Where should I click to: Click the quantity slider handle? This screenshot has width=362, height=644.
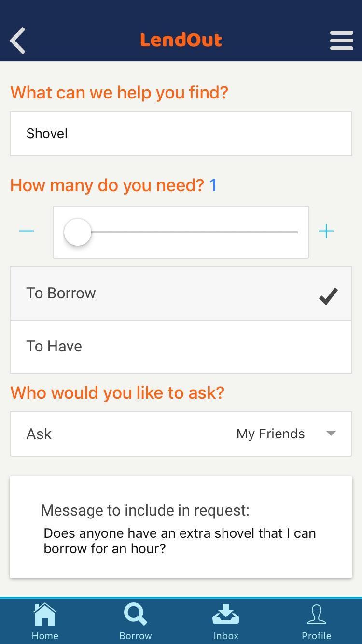(x=78, y=232)
